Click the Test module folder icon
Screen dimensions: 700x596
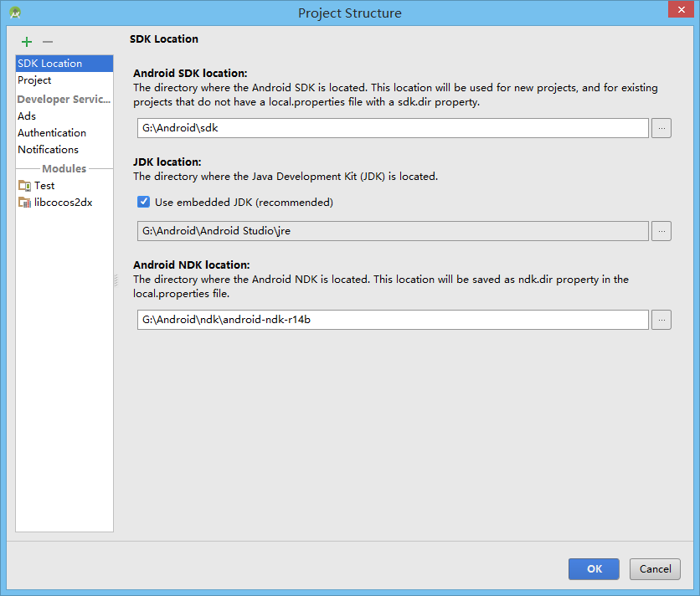click(24, 186)
